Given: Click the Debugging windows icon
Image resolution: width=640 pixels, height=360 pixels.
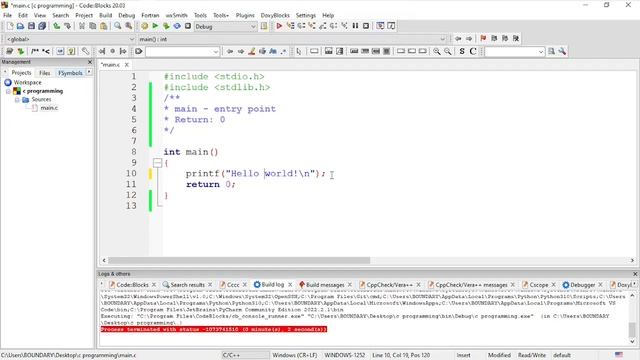Looking at the screenshot, I should (380, 26).
